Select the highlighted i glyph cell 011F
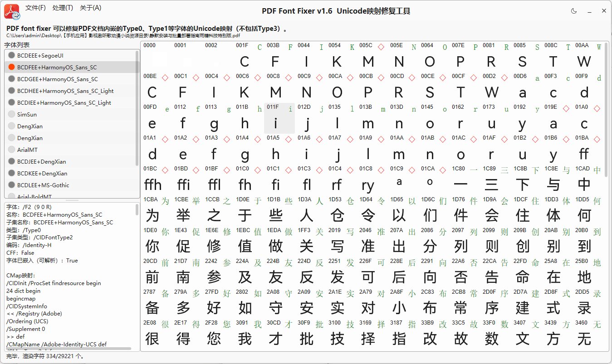Screen dimensions: 612x364 (279, 118)
